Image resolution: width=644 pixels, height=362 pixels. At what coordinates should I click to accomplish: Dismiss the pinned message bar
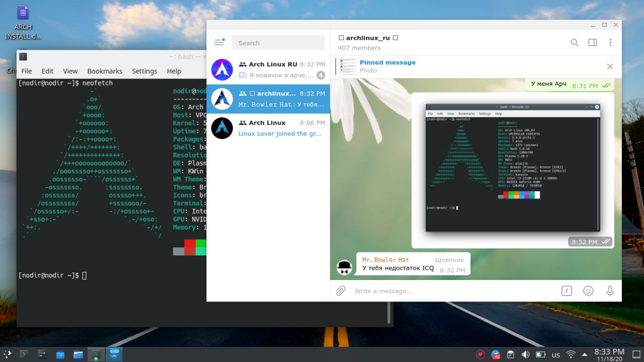(x=610, y=66)
